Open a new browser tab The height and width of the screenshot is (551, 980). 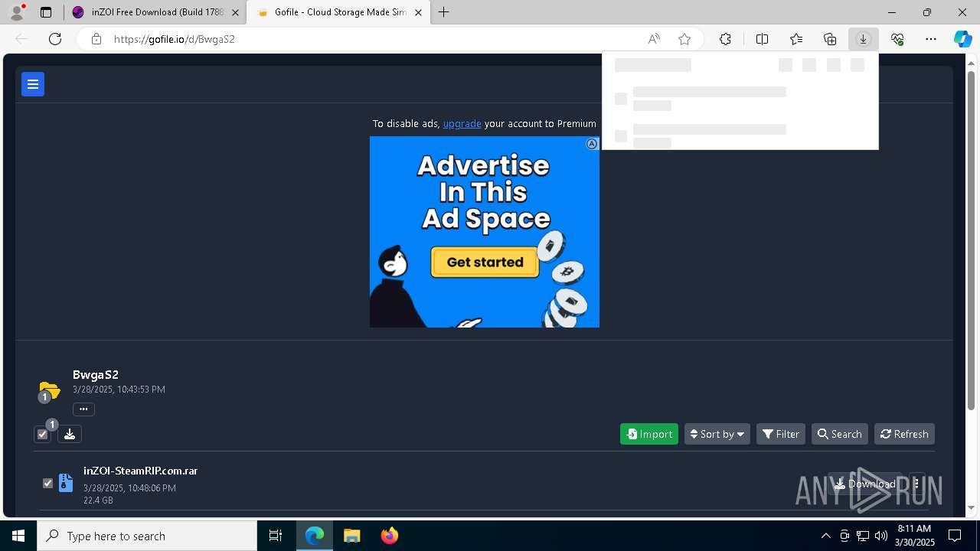click(x=444, y=12)
